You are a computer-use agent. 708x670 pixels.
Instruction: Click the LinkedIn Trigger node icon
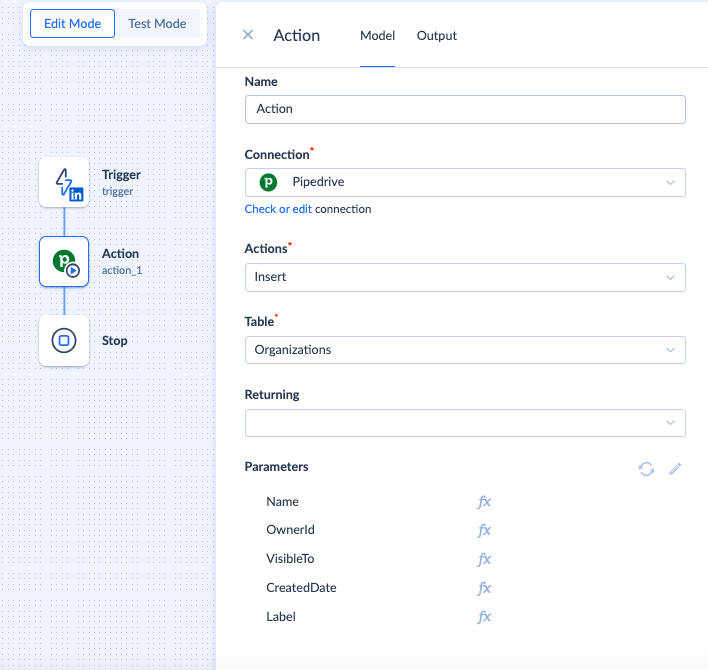click(64, 182)
